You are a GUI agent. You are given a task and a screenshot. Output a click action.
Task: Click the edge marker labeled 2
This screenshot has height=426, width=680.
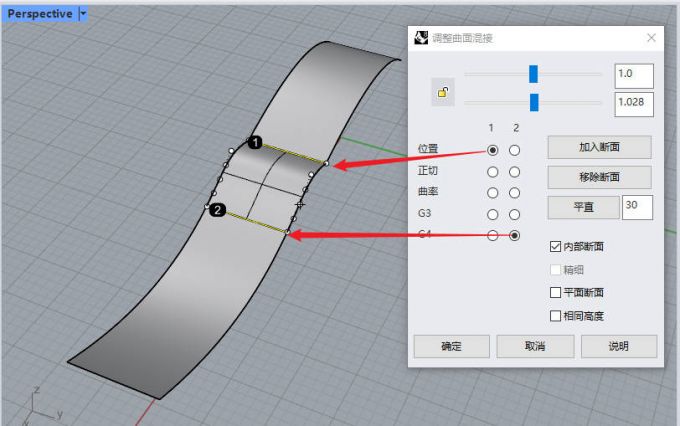[x=217, y=210]
